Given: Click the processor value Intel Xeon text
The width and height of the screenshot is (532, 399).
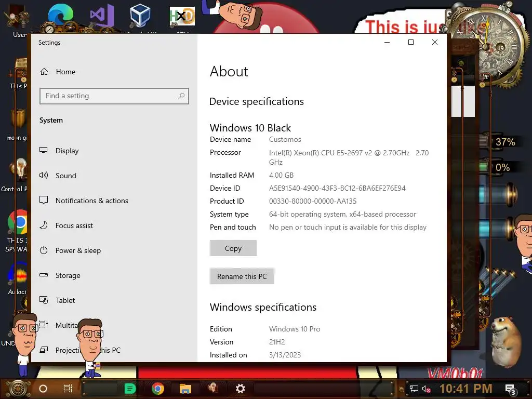Looking at the screenshot, I should pos(349,157).
